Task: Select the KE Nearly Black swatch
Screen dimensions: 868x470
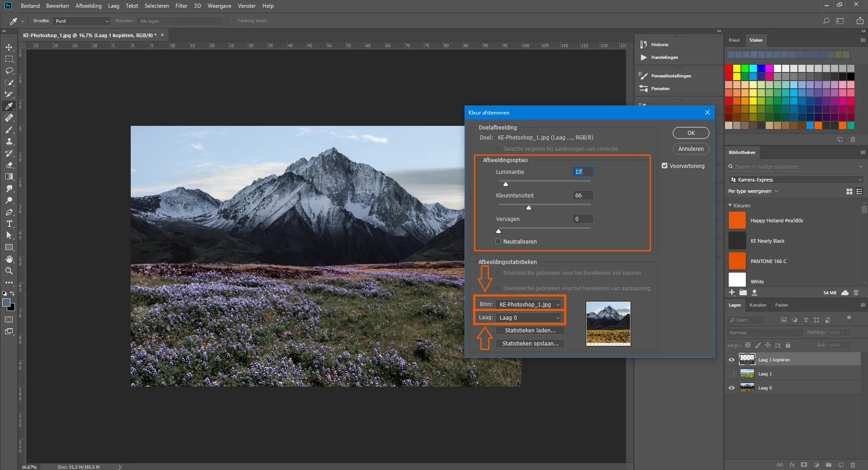Action: pos(737,241)
